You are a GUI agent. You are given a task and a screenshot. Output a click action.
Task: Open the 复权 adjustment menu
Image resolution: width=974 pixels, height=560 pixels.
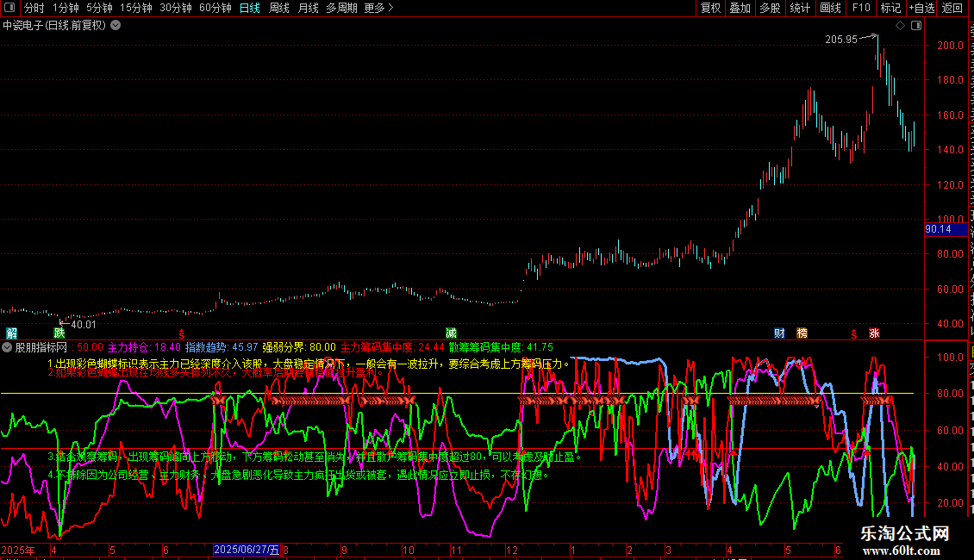point(710,8)
